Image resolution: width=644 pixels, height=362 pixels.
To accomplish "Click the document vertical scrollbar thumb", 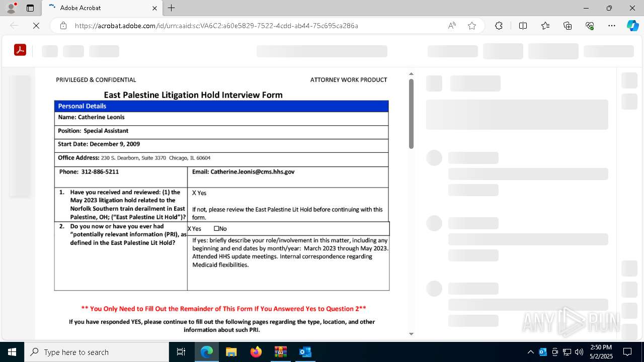I will 411,114.
